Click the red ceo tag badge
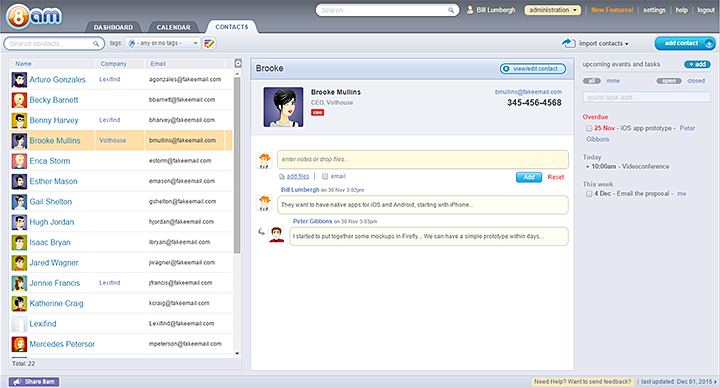The height and width of the screenshot is (388, 720). 317,112
